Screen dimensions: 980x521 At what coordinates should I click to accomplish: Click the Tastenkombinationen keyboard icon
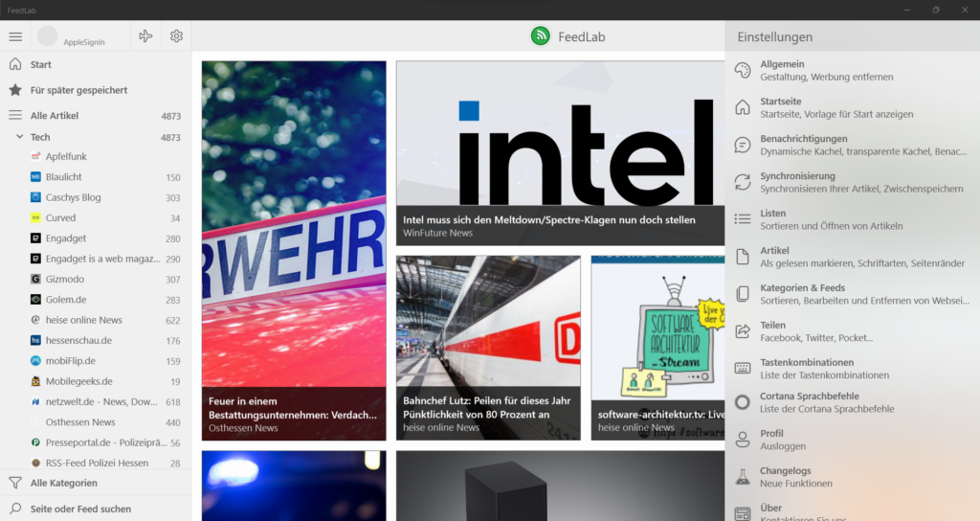[742, 369]
